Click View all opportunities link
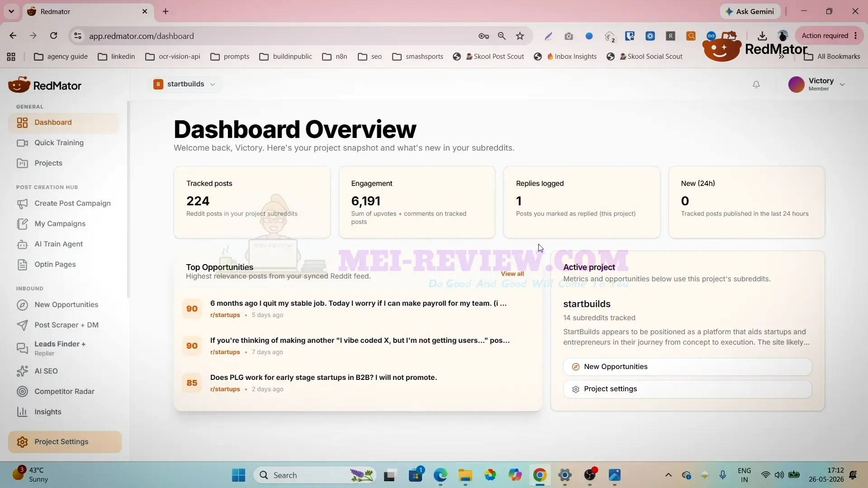Screen dimensions: 868x488 coord(512,274)
